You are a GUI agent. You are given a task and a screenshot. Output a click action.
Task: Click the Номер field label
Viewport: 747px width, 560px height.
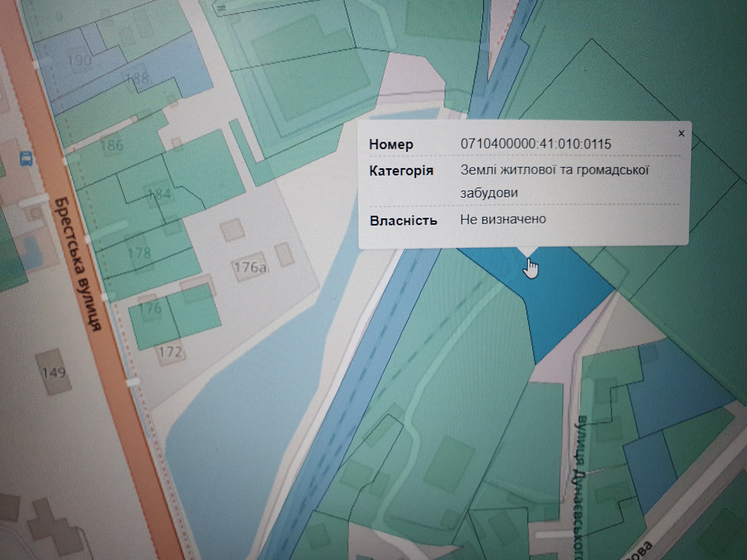pos(391,144)
